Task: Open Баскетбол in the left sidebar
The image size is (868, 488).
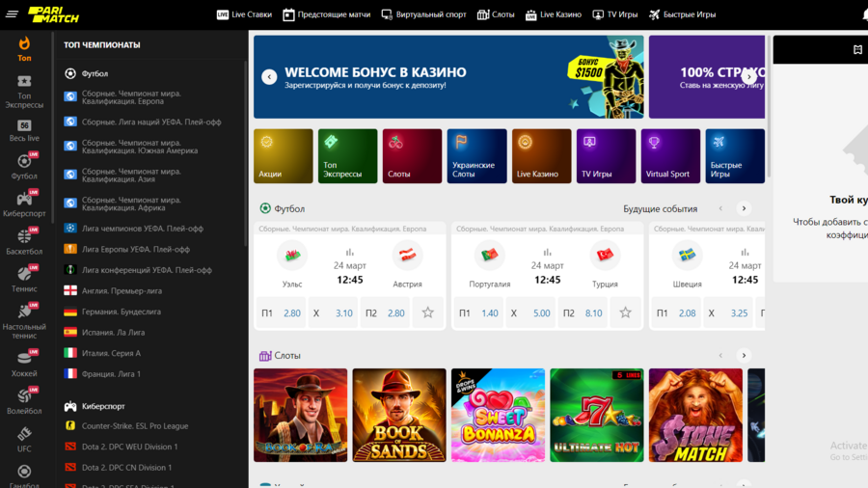Action: coord(24,241)
